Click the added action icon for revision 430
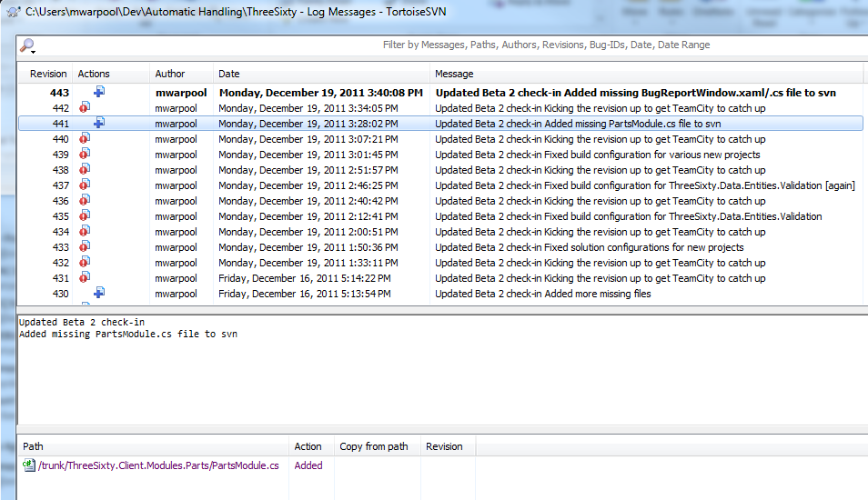The height and width of the screenshot is (500, 868). [x=99, y=293]
